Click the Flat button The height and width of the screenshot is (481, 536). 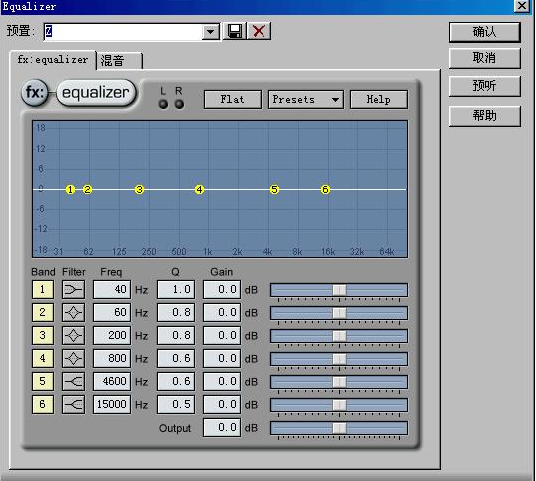(x=232, y=99)
